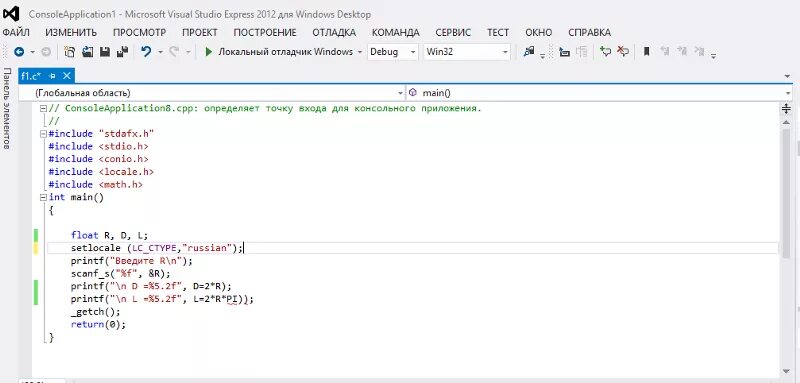
Task: Click the main() cube icon in the navigation bar
Action: pyautogui.click(x=413, y=93)
